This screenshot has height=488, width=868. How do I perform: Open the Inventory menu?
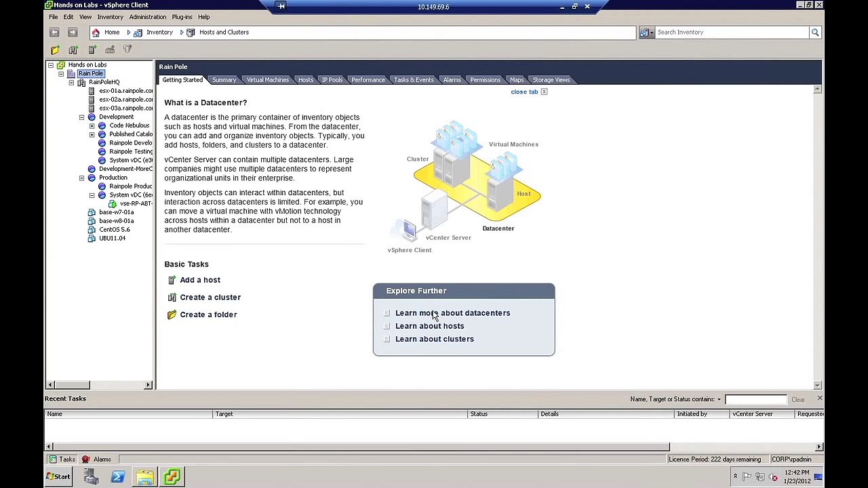tap(110, 17)
